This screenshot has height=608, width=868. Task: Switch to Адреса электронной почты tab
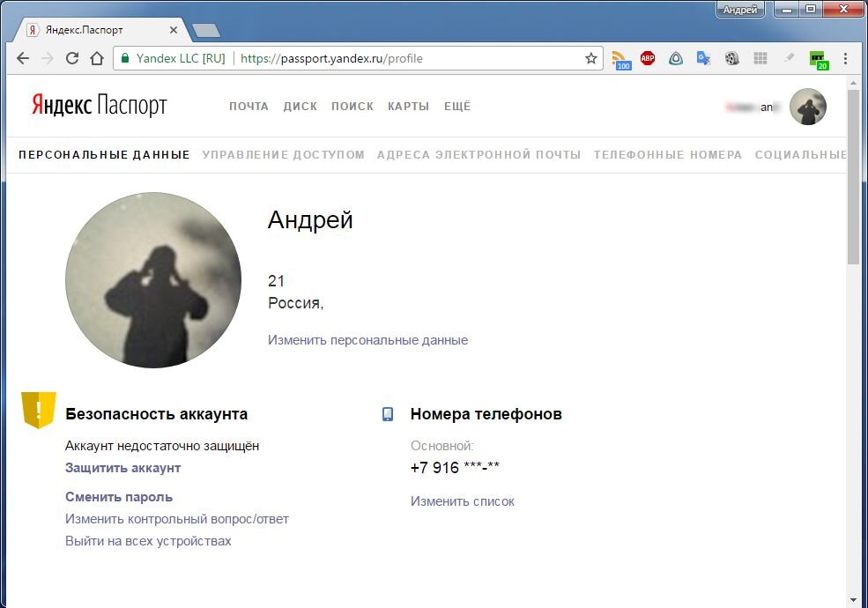point(479,154)
